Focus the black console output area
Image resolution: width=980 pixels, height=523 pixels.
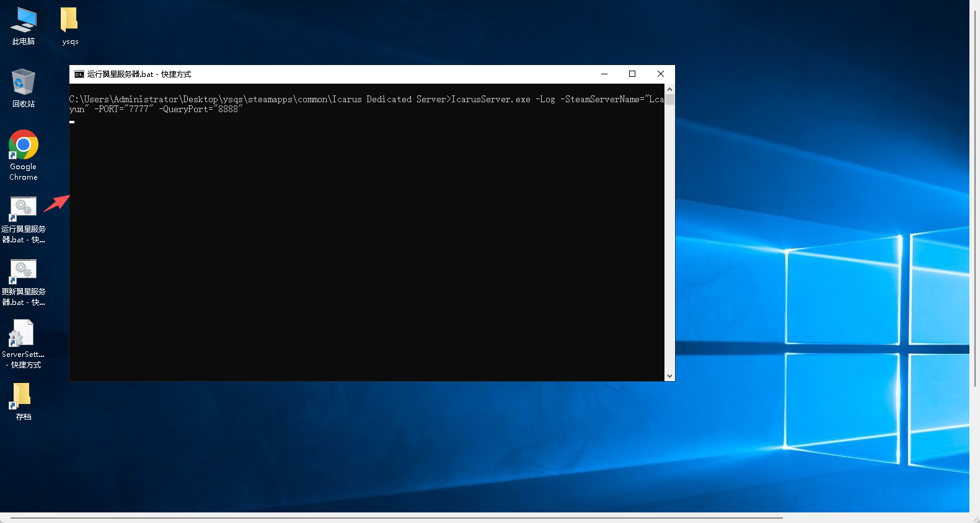(366, 248)
